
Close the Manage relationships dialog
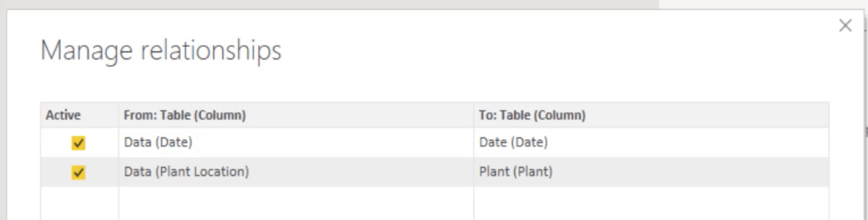845,26
